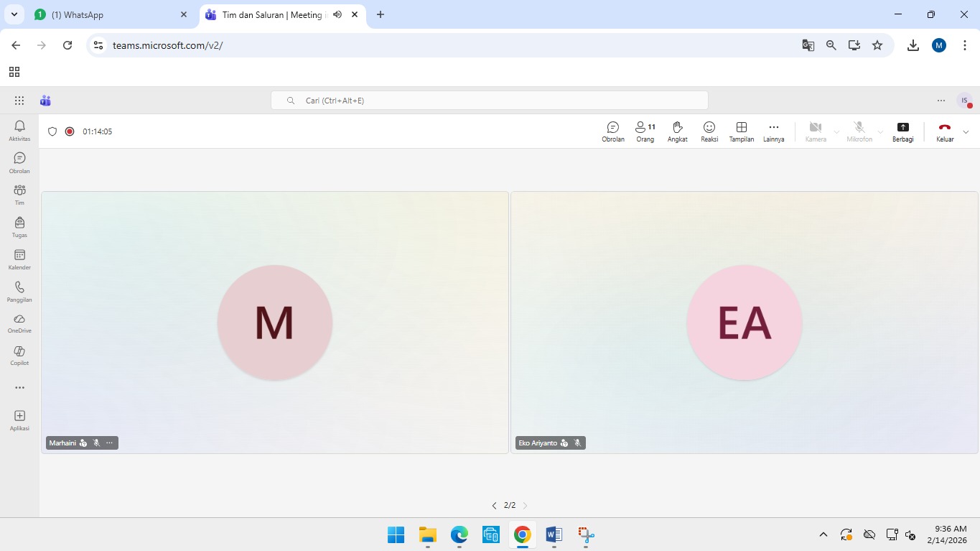
Task: Toggle the Mikrofon mute state
Action: tap(859, 131)
